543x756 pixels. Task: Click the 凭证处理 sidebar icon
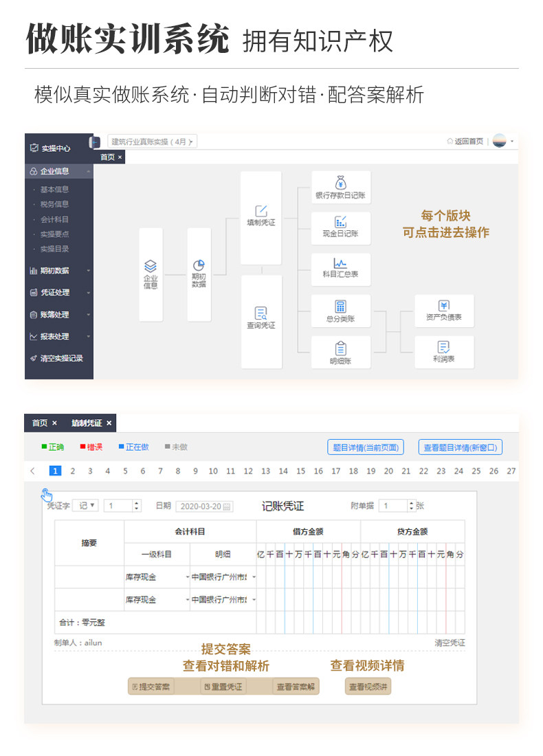tap(33, 293)
